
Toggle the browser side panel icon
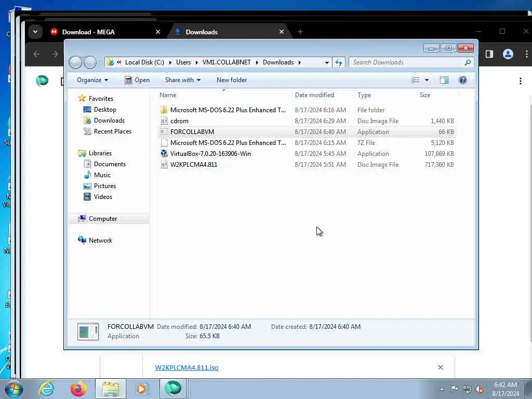(x=489, y=54)
